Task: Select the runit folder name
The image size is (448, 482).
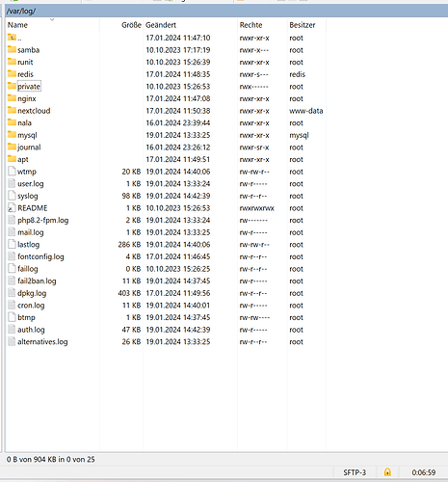Action: point(25,62)
